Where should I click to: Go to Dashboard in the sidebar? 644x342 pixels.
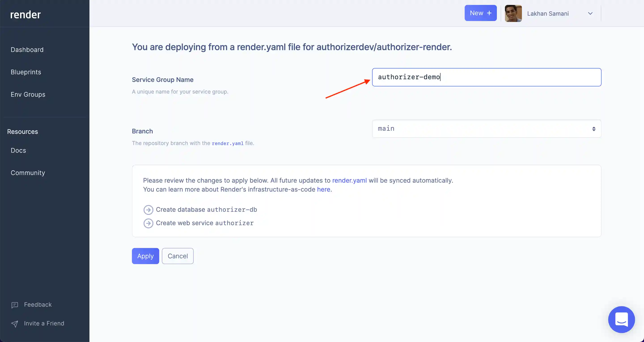27,50
